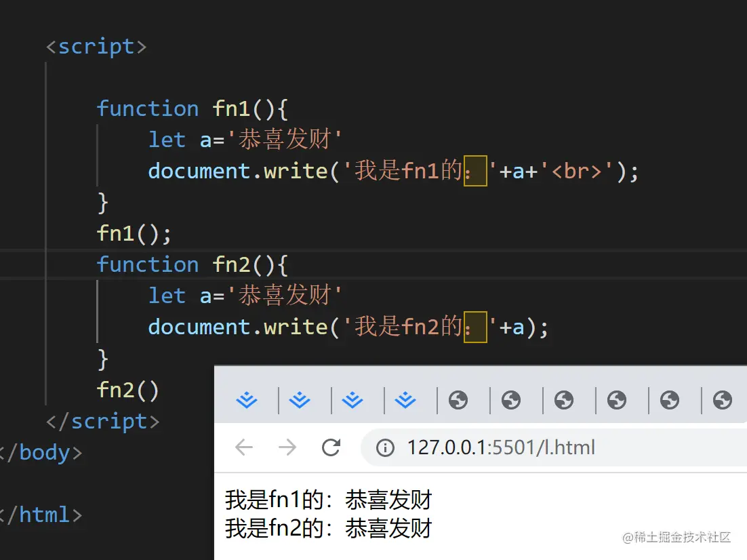Click the 'function fn1(){' code line
This screenshot has height=560, width=747.
[x=193, y=108]
